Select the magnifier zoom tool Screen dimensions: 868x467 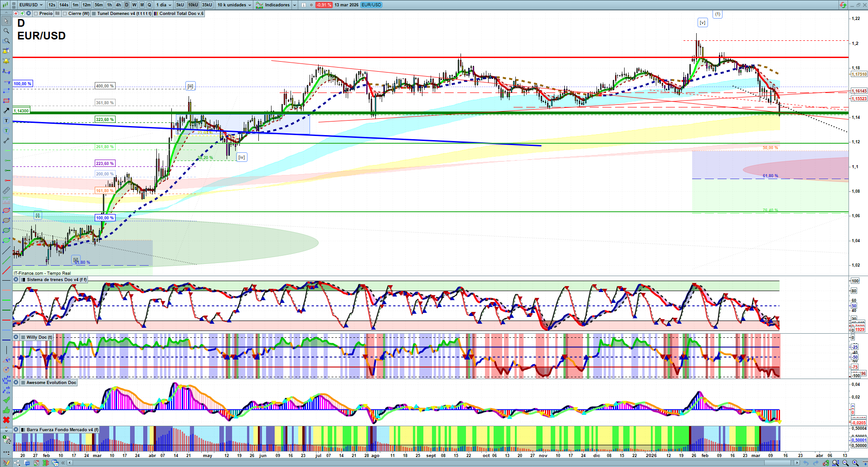[6, 31]
